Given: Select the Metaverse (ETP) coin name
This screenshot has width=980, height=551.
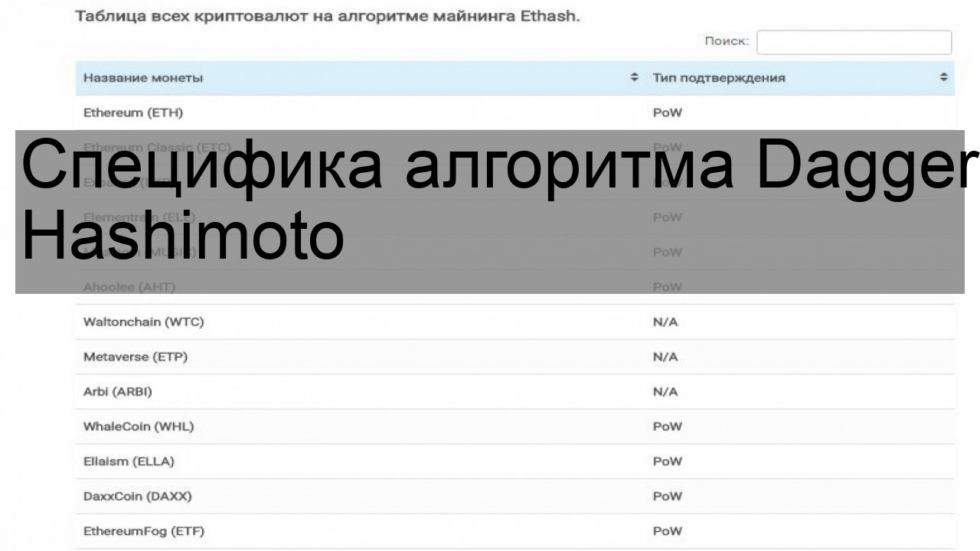Looking at the screenshot, I should coord(136,357).
